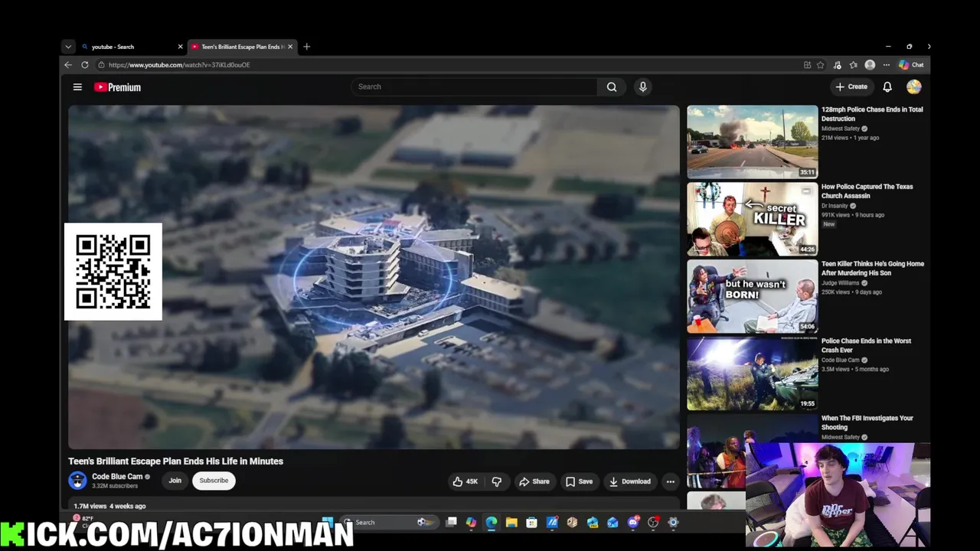Viewport: 980px width, 551px height.
Task: Open 'Police Chase Ends in the Worst Crash Ever' title
Action: (x=866, y=345)
